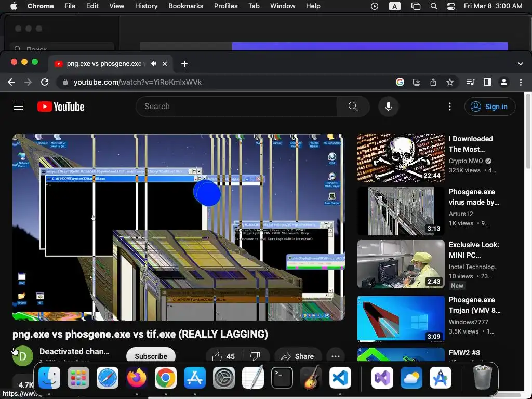The image size is (532, 399).
Task: Open 'Phosgene.exe virus made by...' thumbnail
Action: pos(401,211)
